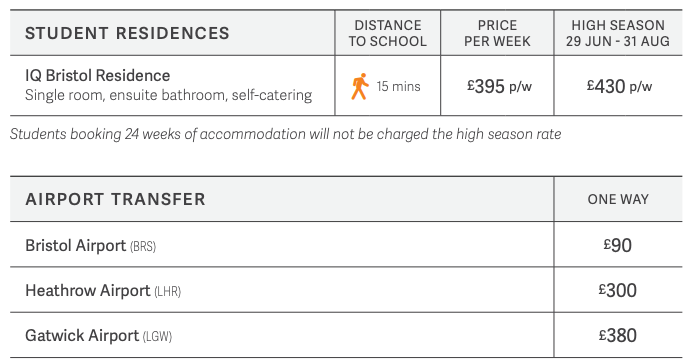Select the Heathrow Airport row label
Viewport: 683px width, 363px height.
(103, 291)
